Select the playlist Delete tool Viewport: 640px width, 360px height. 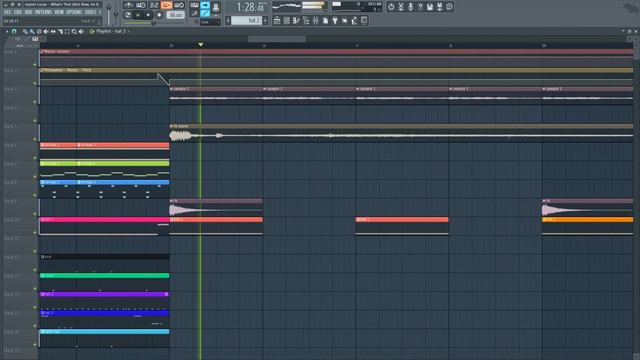pos(39,31)
